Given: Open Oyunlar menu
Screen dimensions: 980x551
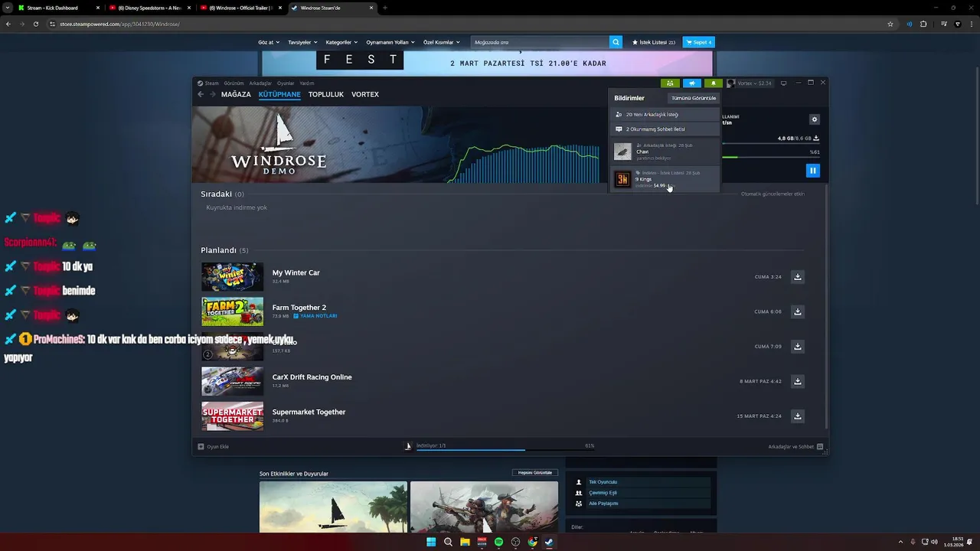Looking at the screenshot, I should (x=286, y=83).
